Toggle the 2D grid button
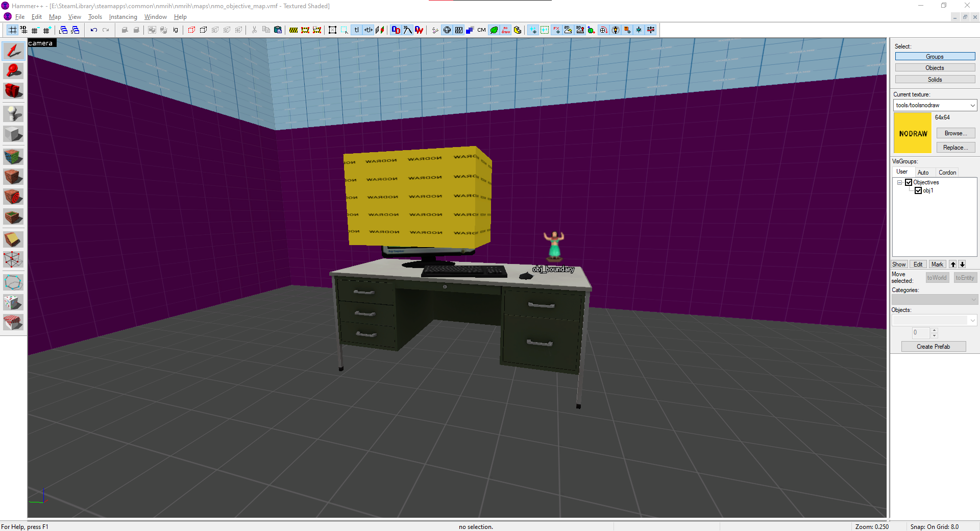Viewport: 980px width, 531px height. pos(13,30)
